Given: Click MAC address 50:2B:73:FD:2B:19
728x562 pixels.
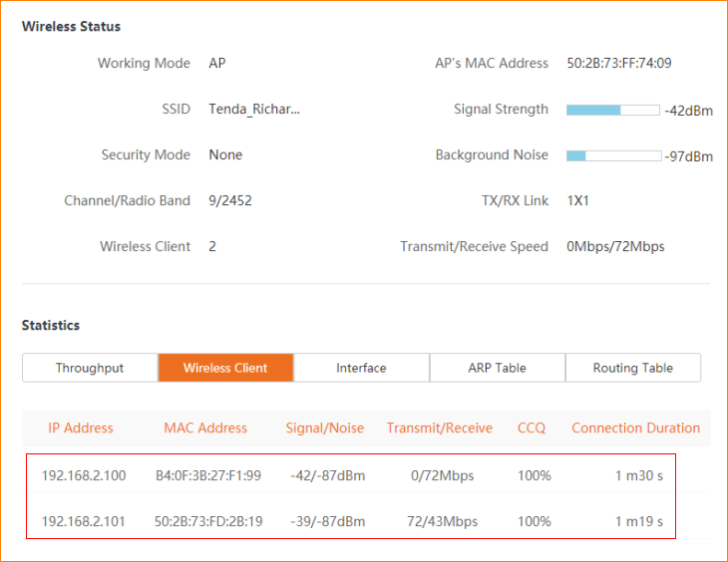Looking at the screenshot, I should pos(208,521).
